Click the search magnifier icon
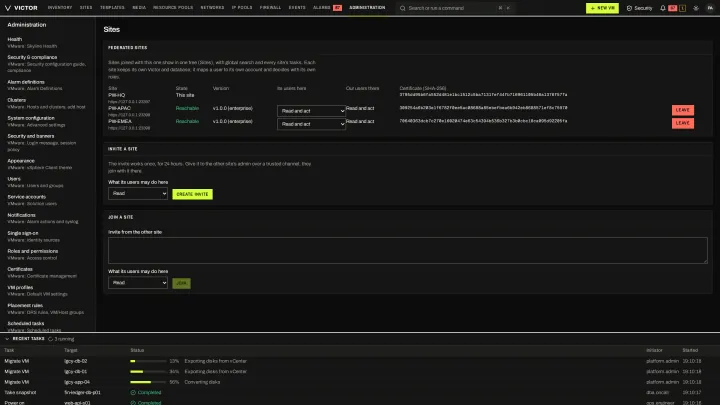Screen dimensions: 720x405 [403, 8]
